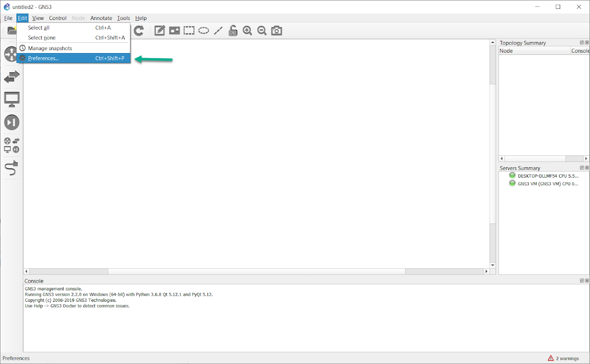Click the version line in console output
Screen dimensions: 590x364
119,294
